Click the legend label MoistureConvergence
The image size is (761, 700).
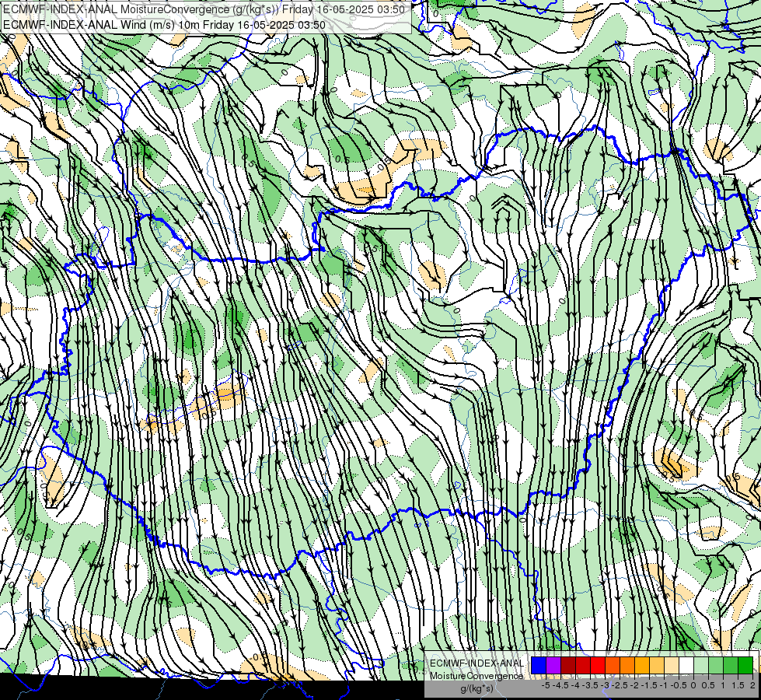click(x=476, y=676)
